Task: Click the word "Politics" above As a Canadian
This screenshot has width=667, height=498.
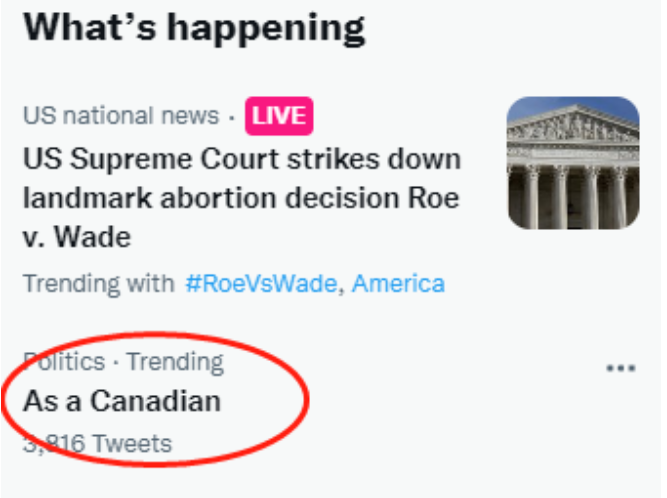Action: pyautogui.click(x=64, y=361)
